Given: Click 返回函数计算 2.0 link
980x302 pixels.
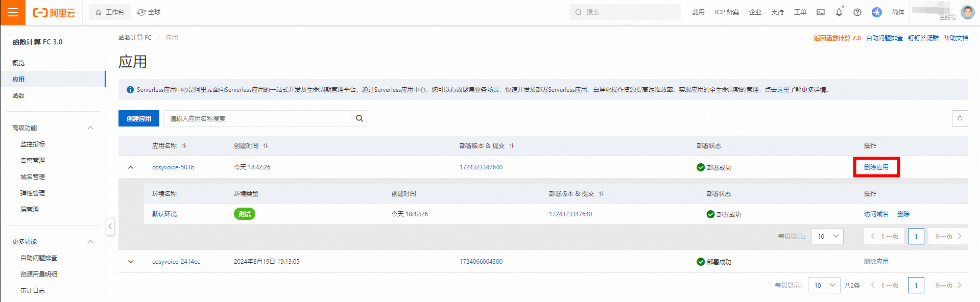Looking at the screenshot, I should 837,38.
